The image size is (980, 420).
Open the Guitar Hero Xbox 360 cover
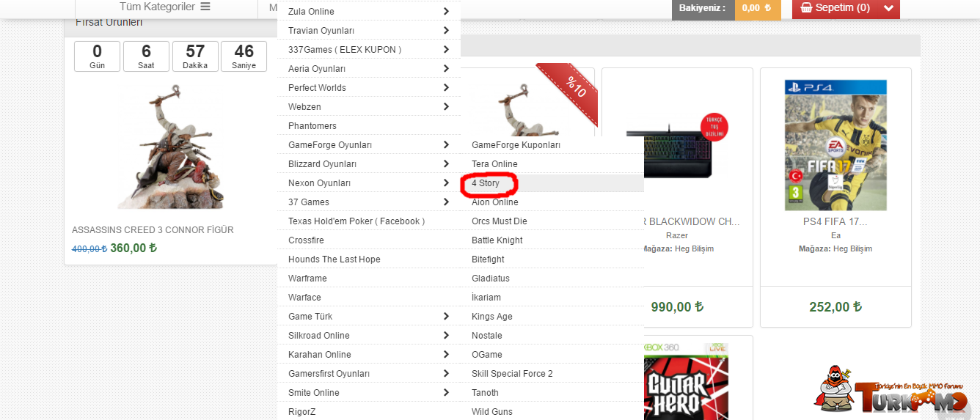point(685,381)
